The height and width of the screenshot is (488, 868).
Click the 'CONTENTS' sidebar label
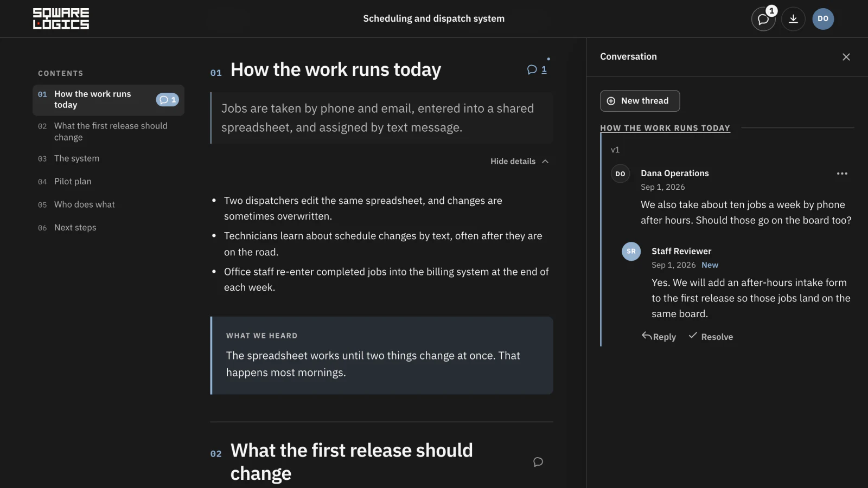tap(61, 73)
